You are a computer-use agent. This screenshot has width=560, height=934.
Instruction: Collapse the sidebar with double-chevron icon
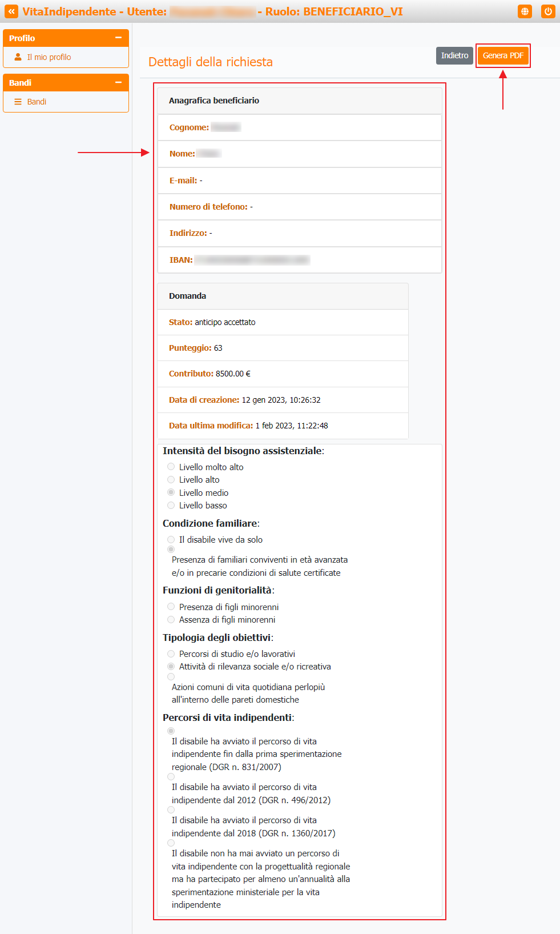pos(11,11)
